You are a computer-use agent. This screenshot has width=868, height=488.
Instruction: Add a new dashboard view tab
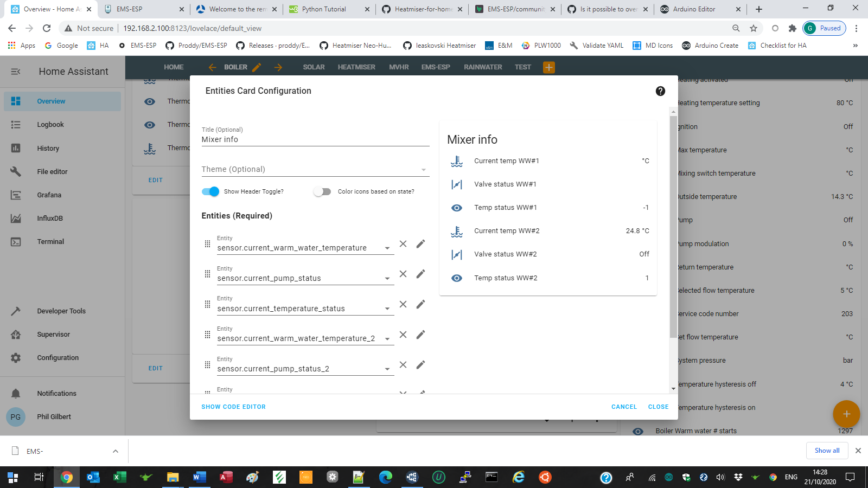(549, 67)
